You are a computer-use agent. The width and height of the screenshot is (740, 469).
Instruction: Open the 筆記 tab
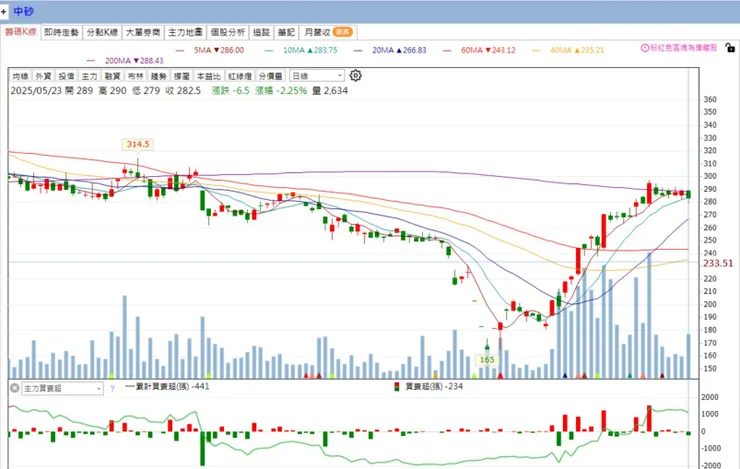tap(286, 32)
